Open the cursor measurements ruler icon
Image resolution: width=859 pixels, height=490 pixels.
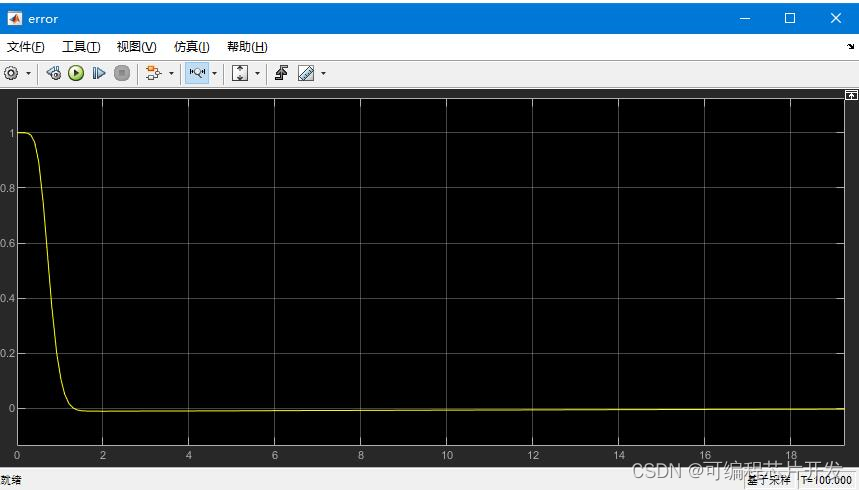tap(306, 73)
